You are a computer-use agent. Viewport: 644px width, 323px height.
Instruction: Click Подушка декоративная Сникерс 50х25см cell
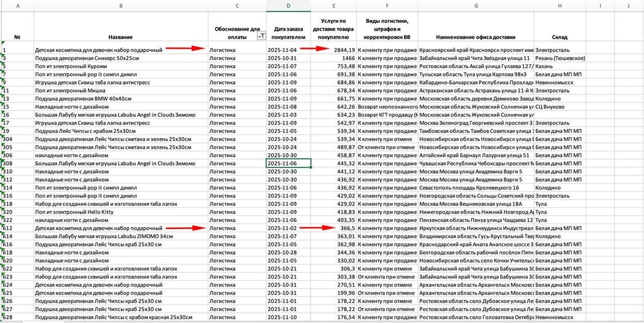click(x=120, y=57)
